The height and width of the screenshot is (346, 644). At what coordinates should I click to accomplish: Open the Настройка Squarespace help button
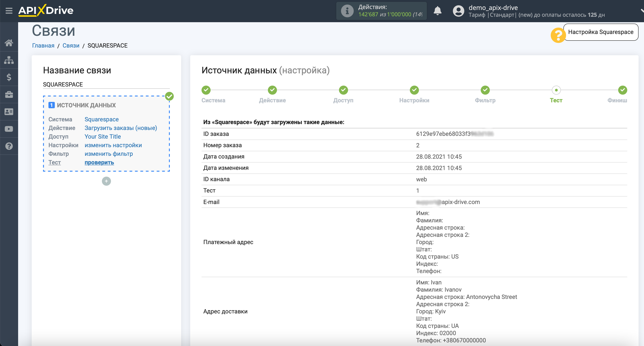pos(601,32)
